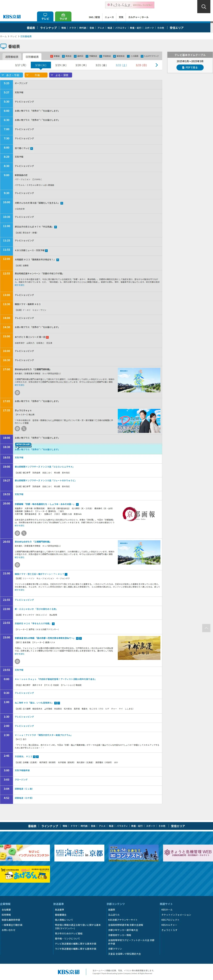
Task: Open the 方言彼女。#12 program link
Action: (x=24, y=756)
